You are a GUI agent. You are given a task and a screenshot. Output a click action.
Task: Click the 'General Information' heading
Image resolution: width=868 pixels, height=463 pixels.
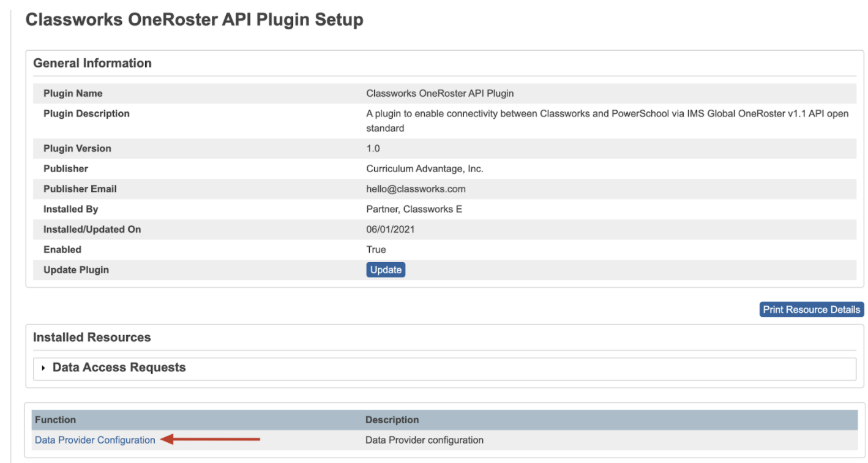coord(92,63)
